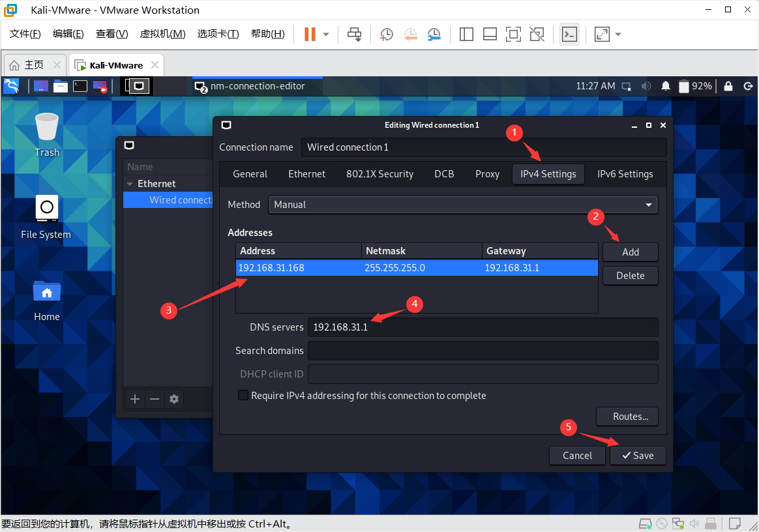Open the notifications bell icon
The image size is (759, 532).
(x=666, y=86)
